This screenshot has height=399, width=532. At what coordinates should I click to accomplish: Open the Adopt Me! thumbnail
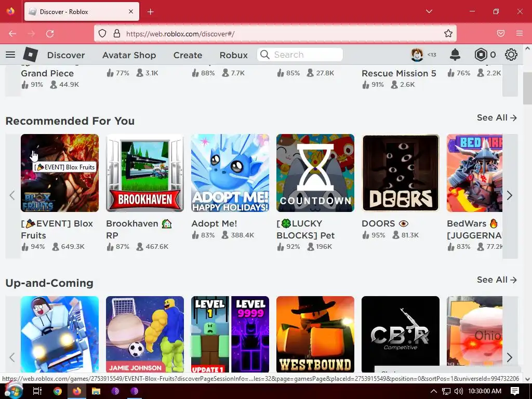click(x=230, y=173)
